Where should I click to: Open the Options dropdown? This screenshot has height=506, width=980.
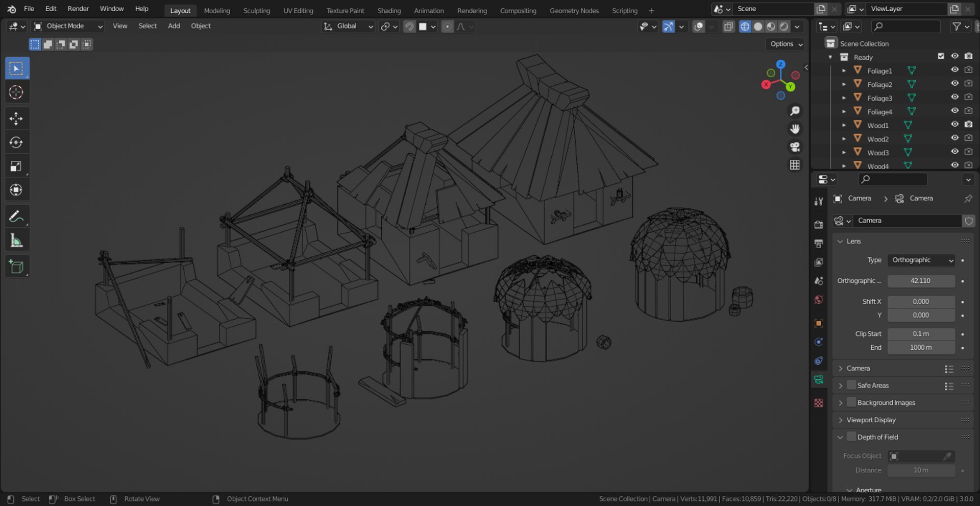coord(786,44)
